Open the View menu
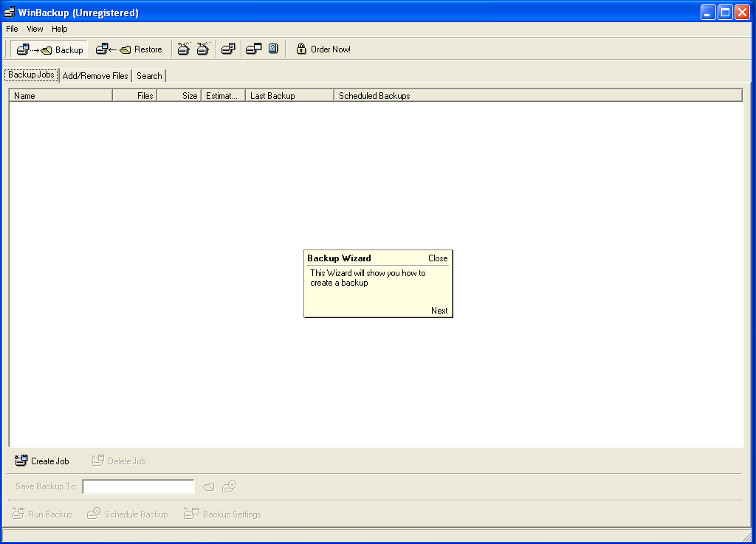Image resolution: width=756 pixels, height=544 pixels. [x=35, y=29]
